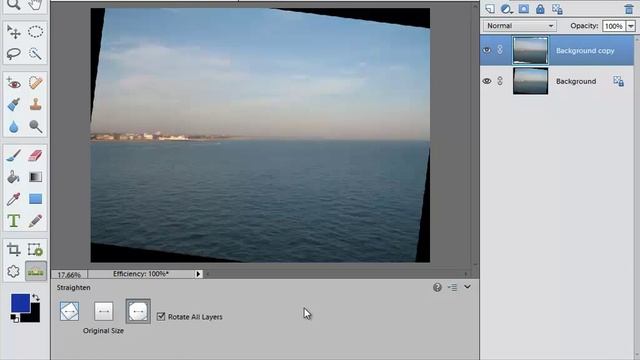This screenshot has width=640, height=360.
Task: Select the Crop tool
Action: (13, 249)
